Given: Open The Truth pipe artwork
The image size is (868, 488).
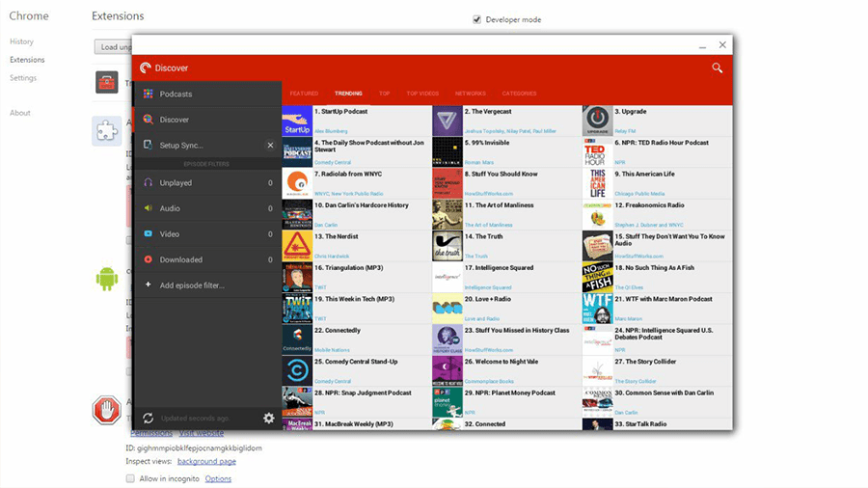Looking at the screenshot, I should (448, 246).
